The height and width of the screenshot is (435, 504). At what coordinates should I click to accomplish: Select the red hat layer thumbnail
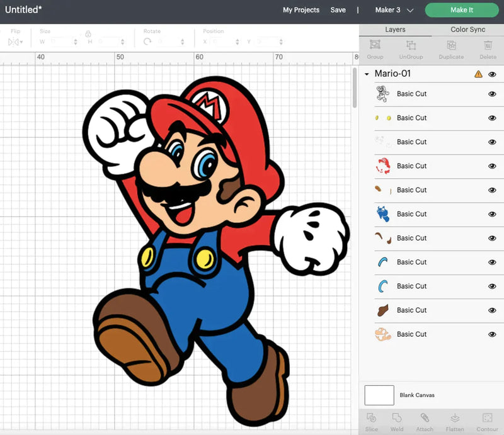pyautogui.click(x=382, y=166)
